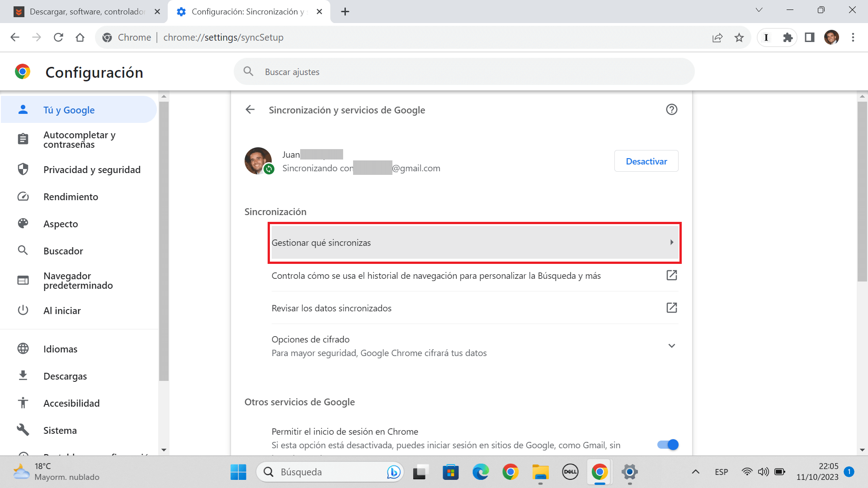
Task: Select 'Rendimiento' from the sidebar
Action: click(x=71, y=197)
